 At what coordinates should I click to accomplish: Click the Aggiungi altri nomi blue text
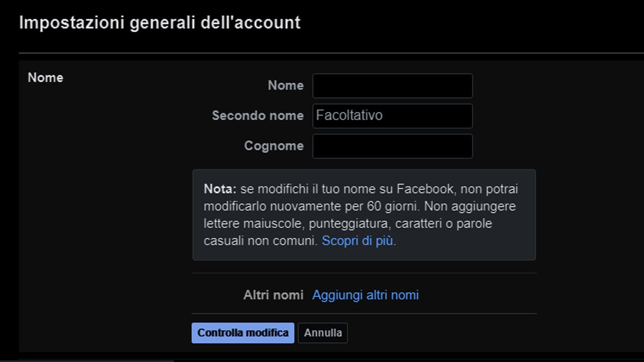tap(365, 294)
